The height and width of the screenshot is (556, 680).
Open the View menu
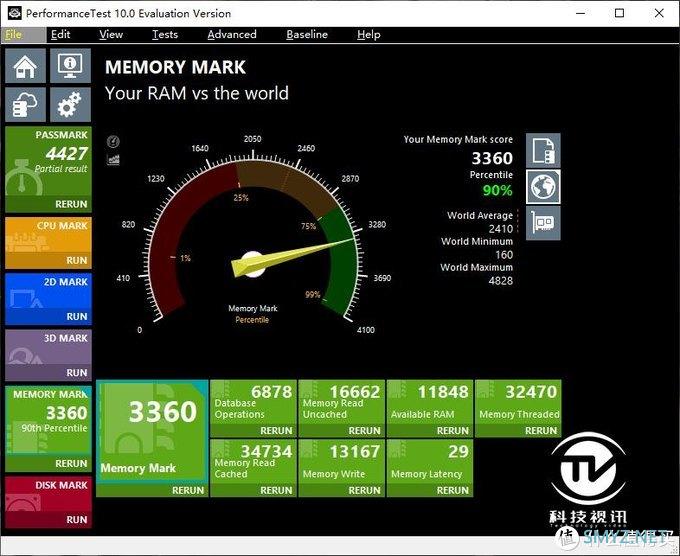click(x=111, y=35)
